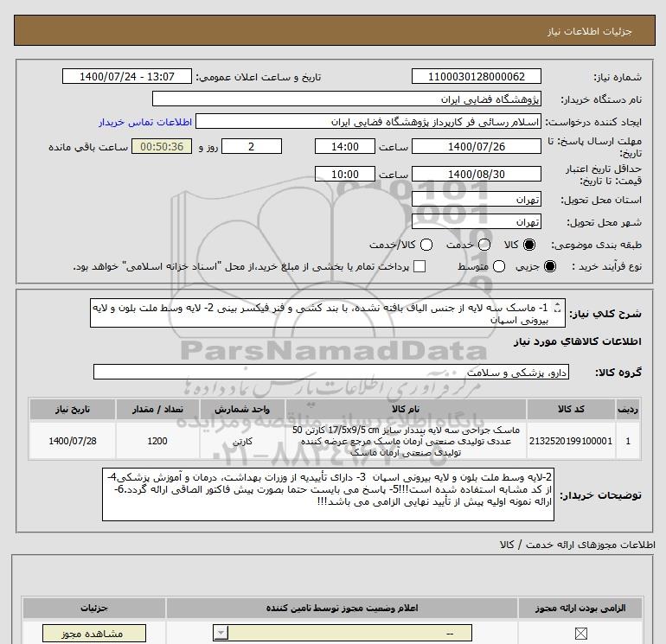The height and width of the screenshot is (644, 666).
Task: Click the remaining time countdown 00:50:36
Action: pyautogui.click(x=162, y=146)
